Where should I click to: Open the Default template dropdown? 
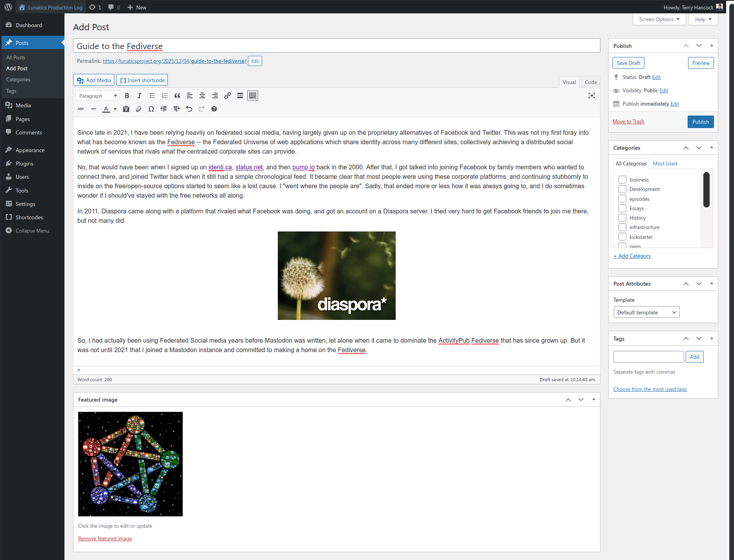coord(646,312)
